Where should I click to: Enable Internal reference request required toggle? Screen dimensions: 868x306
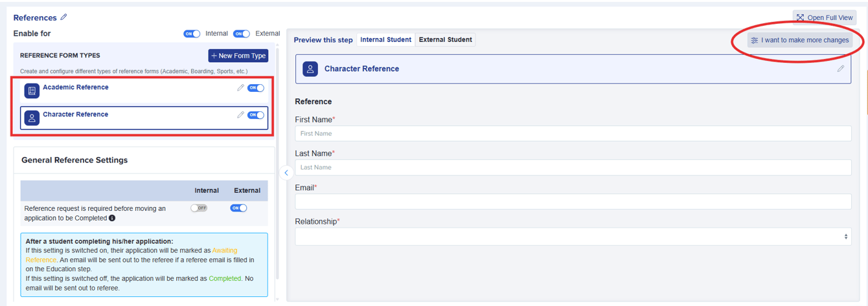pos(199,208)
